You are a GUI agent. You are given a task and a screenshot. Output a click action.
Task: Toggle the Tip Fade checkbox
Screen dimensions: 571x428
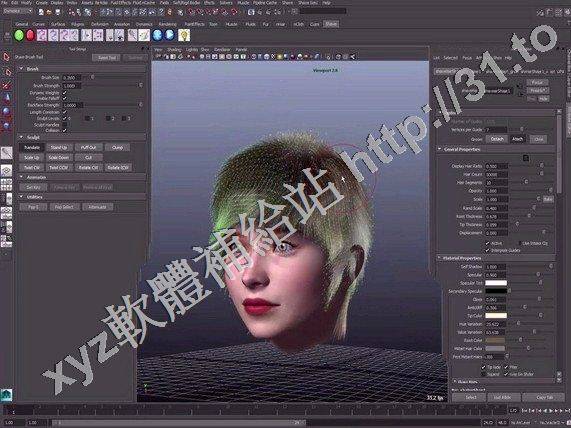click(x=484, y=367)
